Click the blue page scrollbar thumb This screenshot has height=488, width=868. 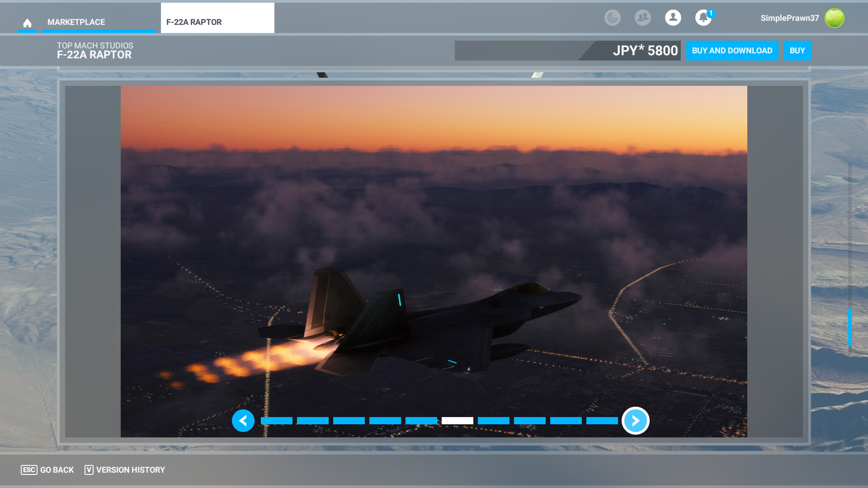tap(849, 327)
